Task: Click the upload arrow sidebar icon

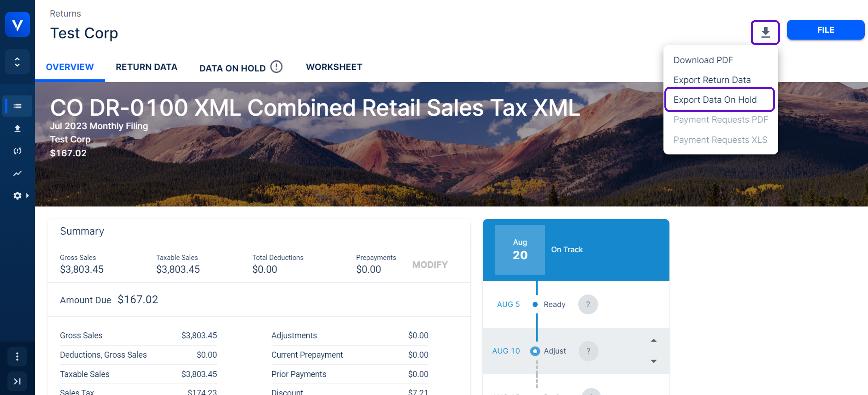Action: (x=17, y=128)
